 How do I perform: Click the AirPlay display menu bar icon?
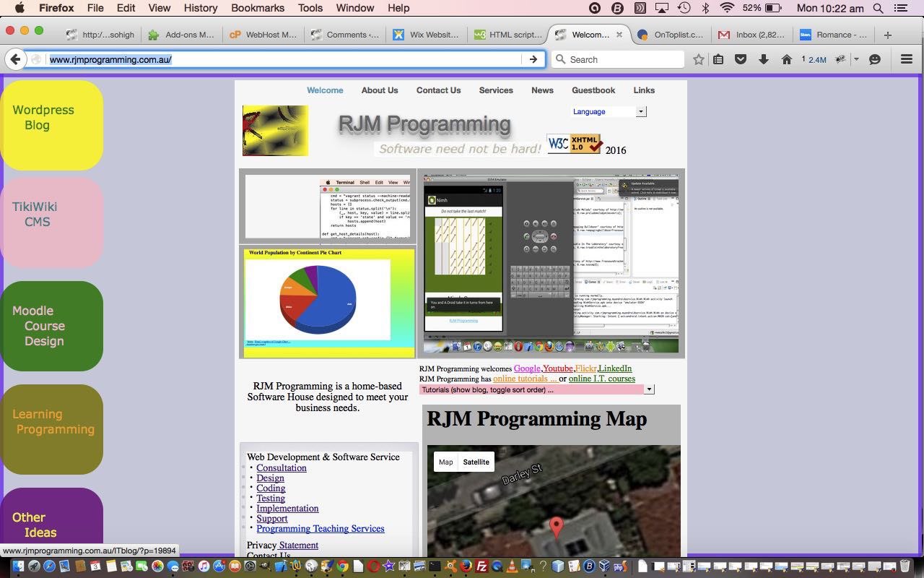(x=662, y=8)
